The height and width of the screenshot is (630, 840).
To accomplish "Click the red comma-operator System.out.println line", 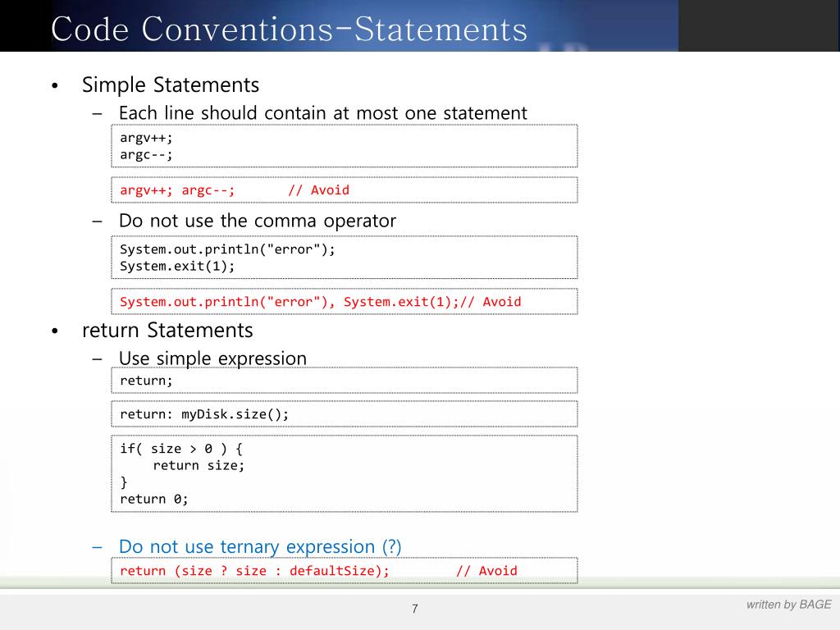I will pos(321,302).
